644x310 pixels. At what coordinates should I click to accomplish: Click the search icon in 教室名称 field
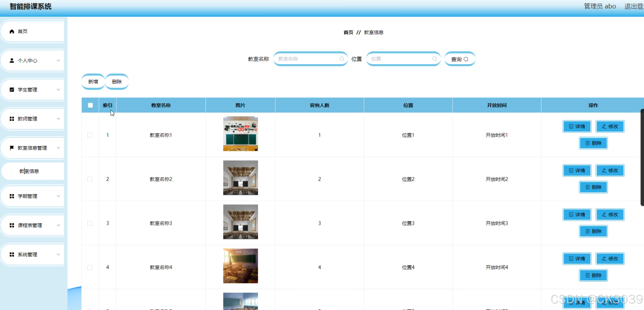[x=342, y=59]
